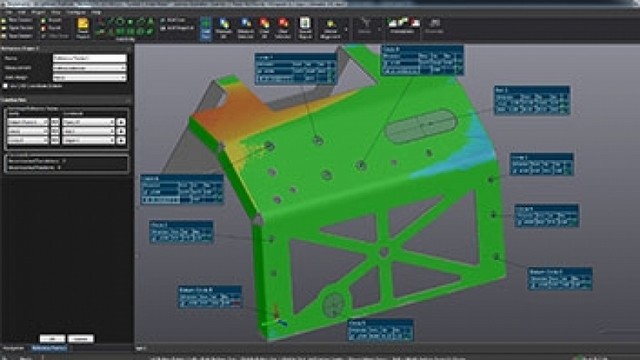Screen dimensions: 640x360
Task: Open the Configure menu
Action: coord(76,12)
